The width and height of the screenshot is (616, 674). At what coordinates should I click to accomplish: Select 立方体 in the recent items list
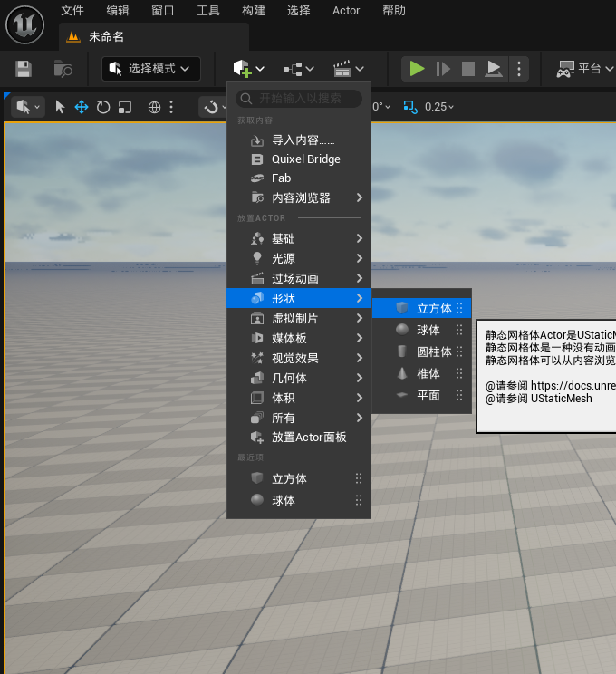pyautogui.click(x=289, y=478)
